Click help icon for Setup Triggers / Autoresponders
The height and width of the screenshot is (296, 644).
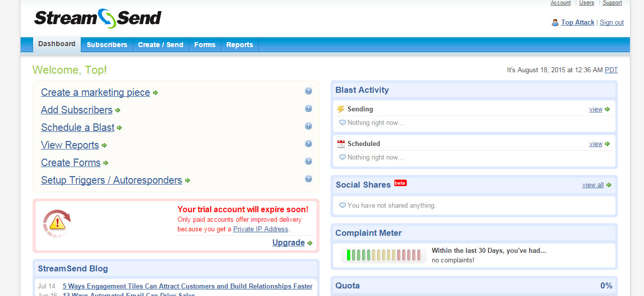308,179
